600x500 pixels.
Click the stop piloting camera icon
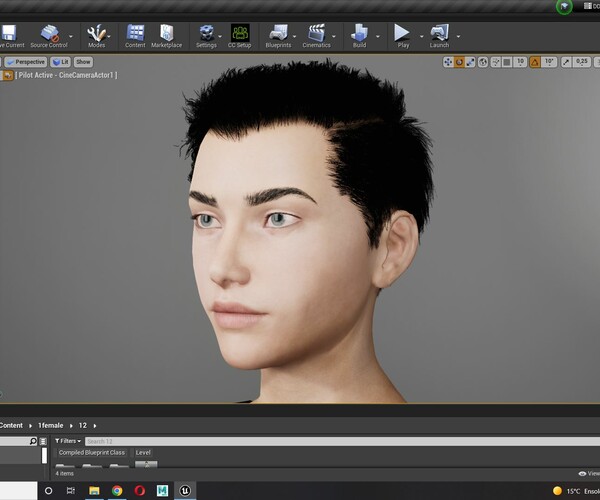[8, 75]
